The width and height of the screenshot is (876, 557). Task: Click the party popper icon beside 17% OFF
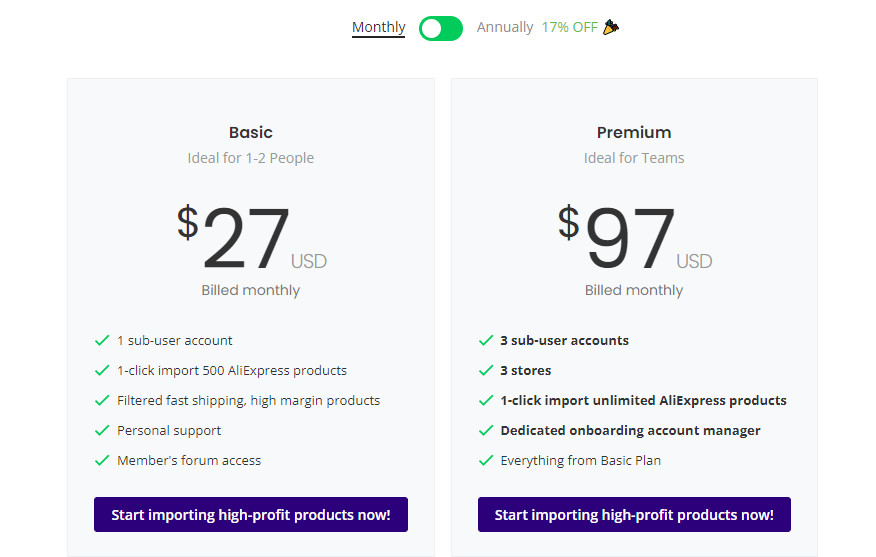pos(611,27)
